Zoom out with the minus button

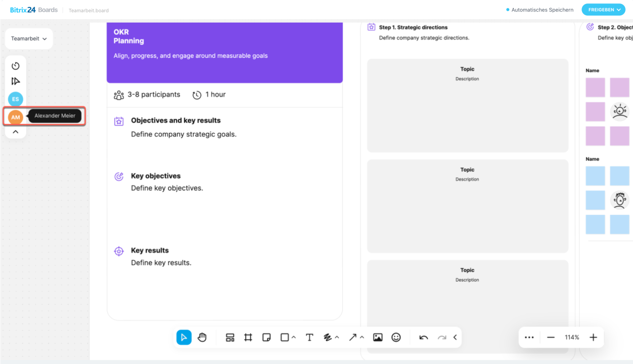pos(551,337)
